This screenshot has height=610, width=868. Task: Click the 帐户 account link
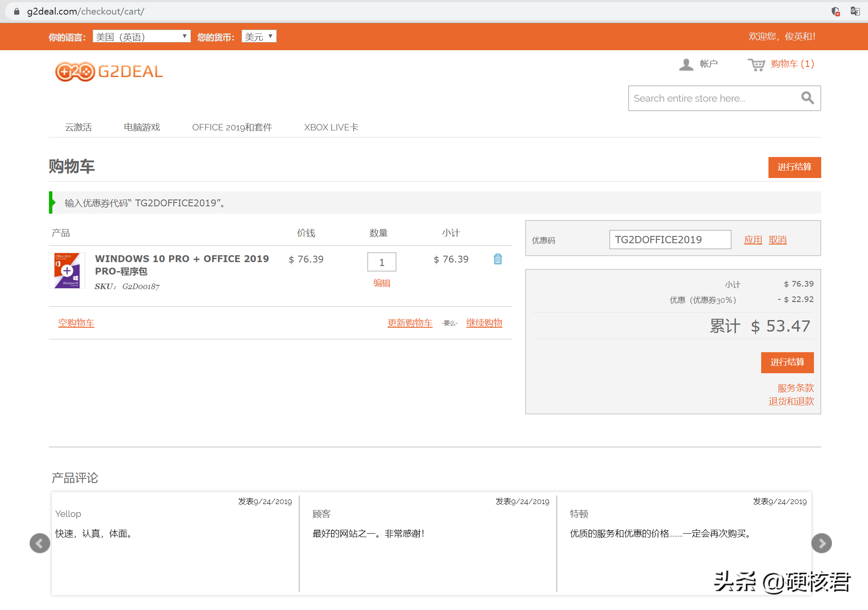pos(709,64)
